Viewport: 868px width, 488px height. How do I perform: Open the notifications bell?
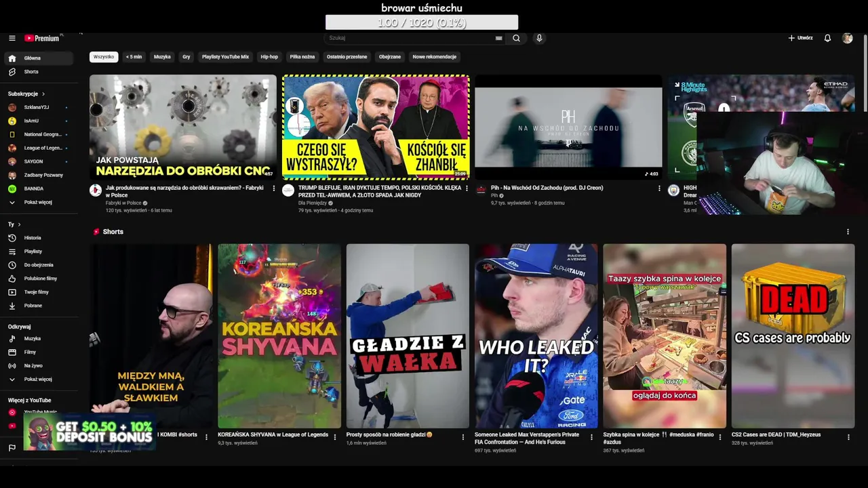pyautogui.click(x=827, y=38)
